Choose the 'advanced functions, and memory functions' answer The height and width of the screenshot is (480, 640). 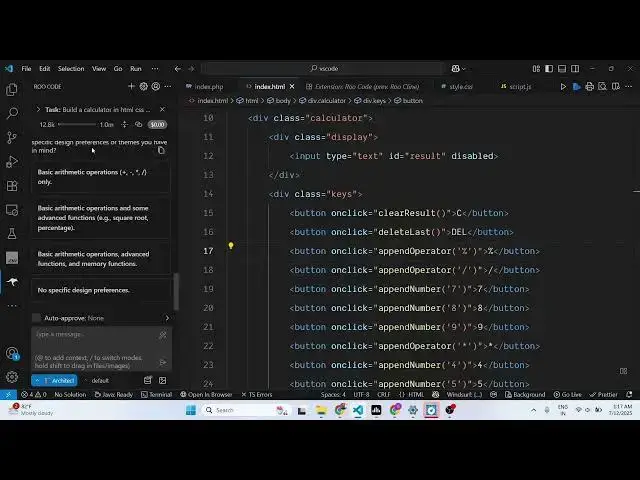pos(101,259)
